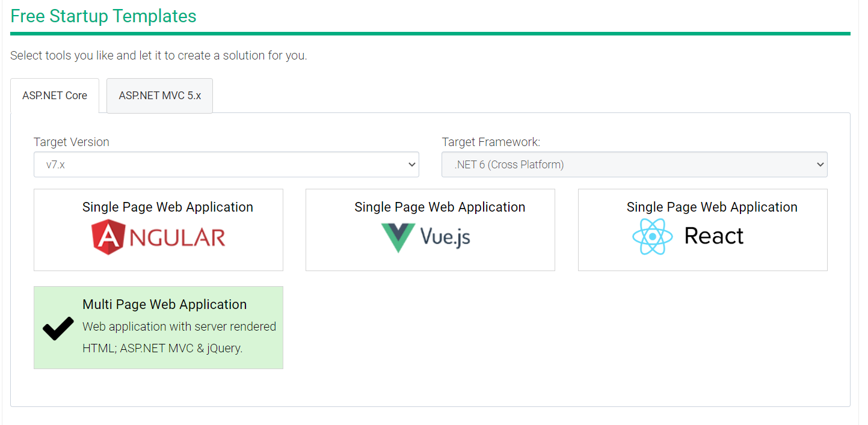Switch to the ASP.NET Core tab

[x=55, y=96]
